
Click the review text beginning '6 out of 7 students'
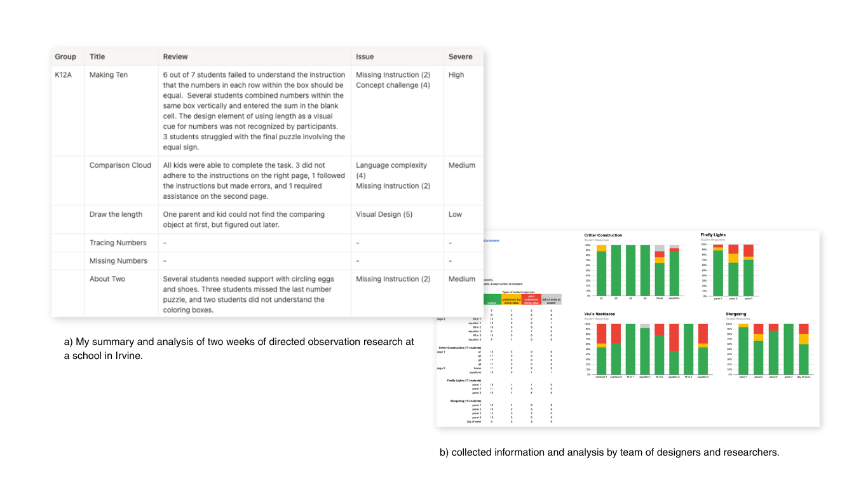pyautogui.click(x=254, y=111)
